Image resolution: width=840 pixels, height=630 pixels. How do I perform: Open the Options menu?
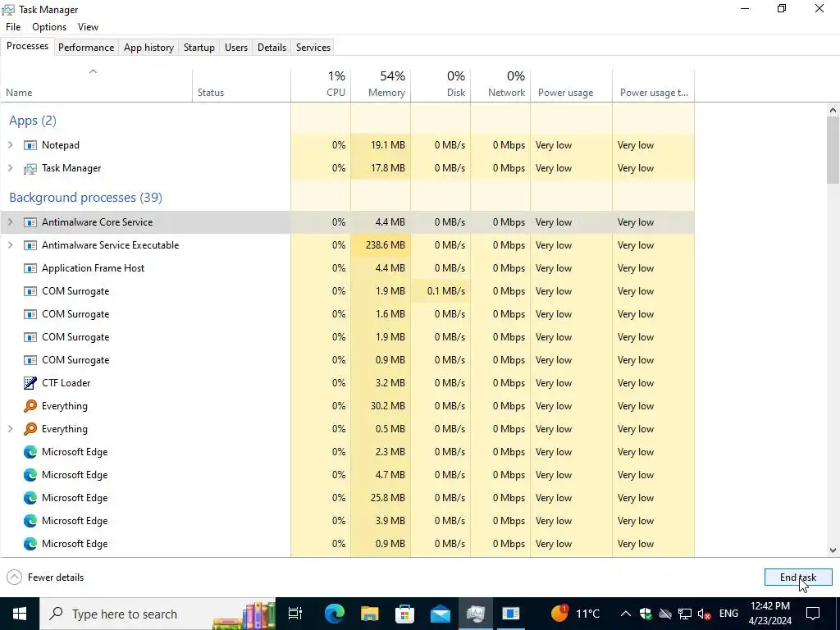(49, 27)
